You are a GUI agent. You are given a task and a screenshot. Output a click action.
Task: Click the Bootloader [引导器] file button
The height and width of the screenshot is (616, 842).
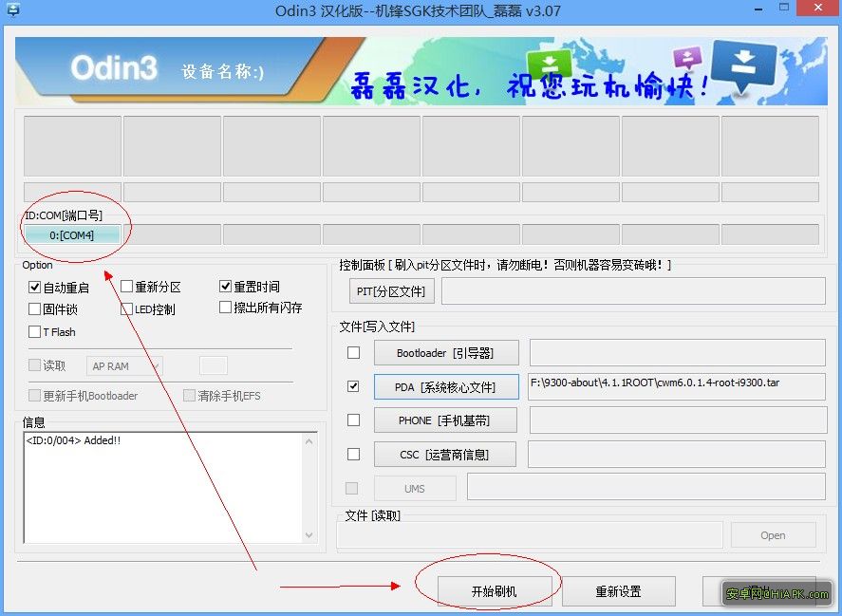tap(446, 353)
